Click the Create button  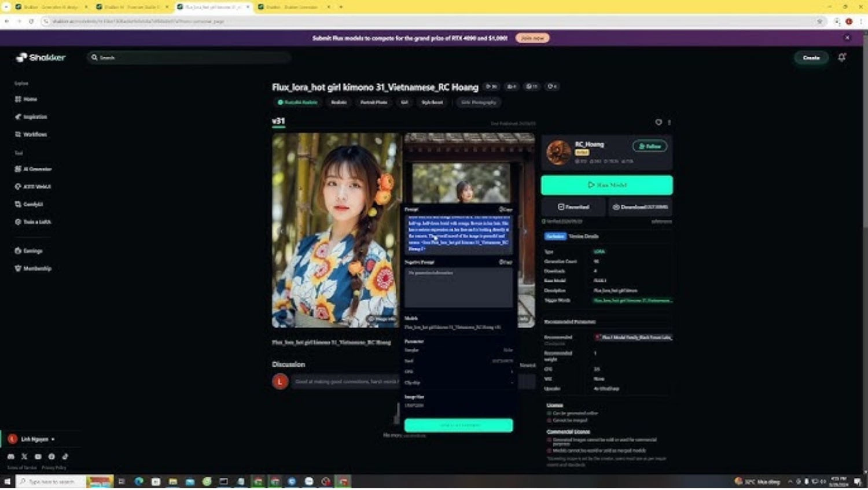click(811, 57)
